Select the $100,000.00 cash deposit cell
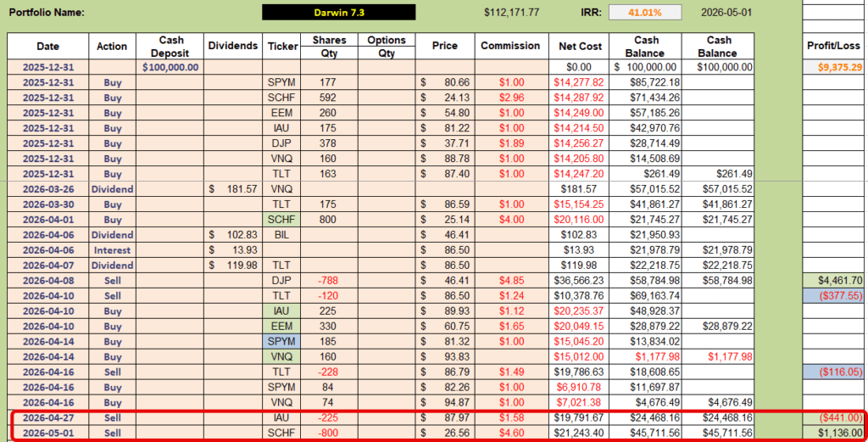This screenshot has width=868, height=442. [x=170, y=67]
